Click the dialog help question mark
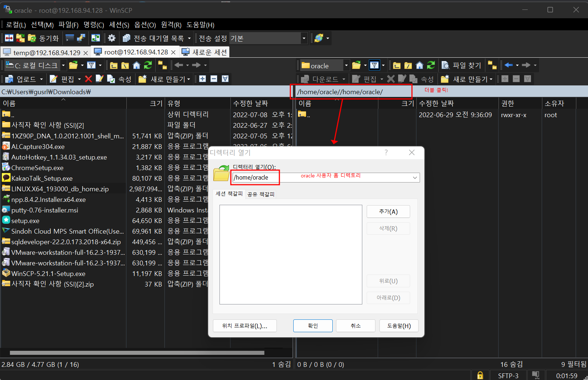The width and height of the screenshot is (588, 380). pyautogui.click(x=386, y=153)
